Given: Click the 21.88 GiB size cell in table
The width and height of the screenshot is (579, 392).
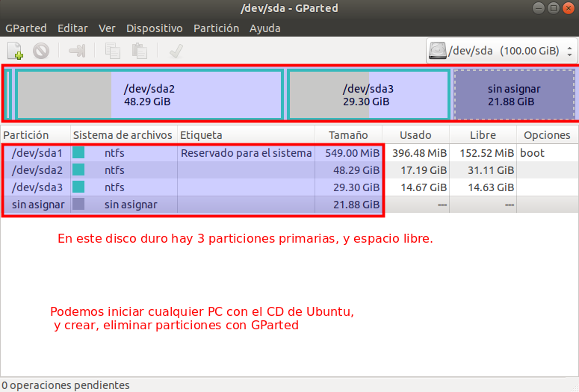Looking at the screenshot, I should [x=348, y=205].
